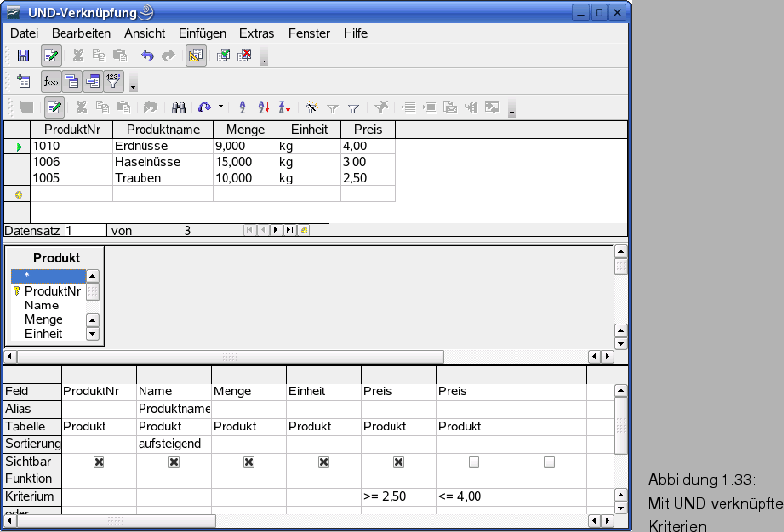Click the binoculars Find Record icon
Viewport: 784px width, 532px height.
(179, 107)
